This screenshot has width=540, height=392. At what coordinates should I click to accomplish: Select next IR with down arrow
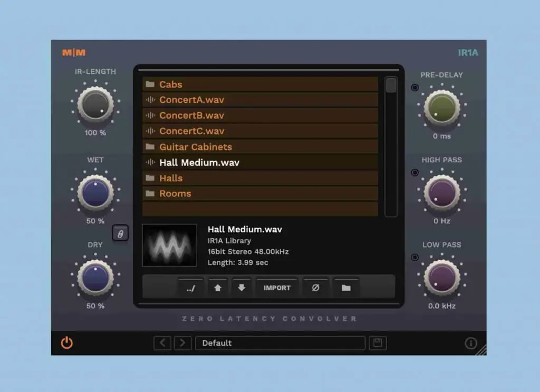coord(242,288)
